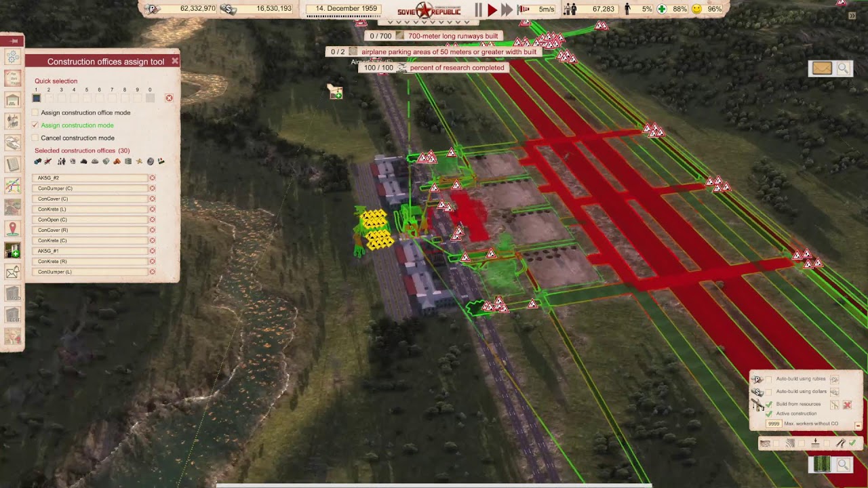Image resolution: width=868 pixels, height=488 pixels.
Task: Open the transport lines map icon
Action: tap(12, 186)
